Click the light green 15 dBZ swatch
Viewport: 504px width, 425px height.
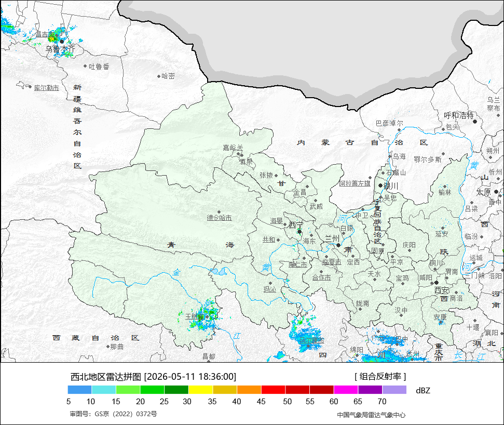point(128,390)
